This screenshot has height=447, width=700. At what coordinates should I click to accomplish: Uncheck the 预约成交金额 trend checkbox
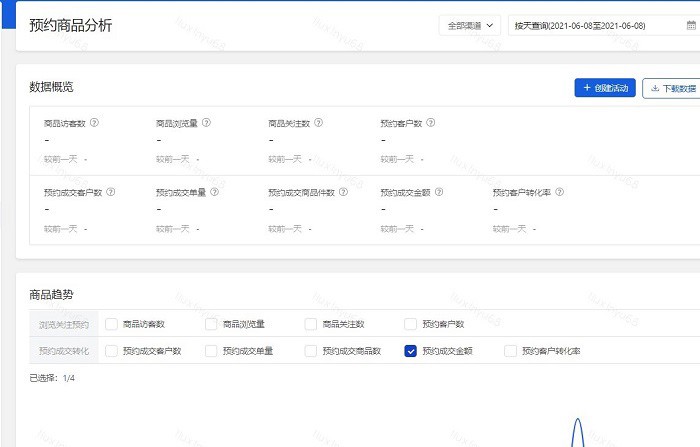[410, 351]
